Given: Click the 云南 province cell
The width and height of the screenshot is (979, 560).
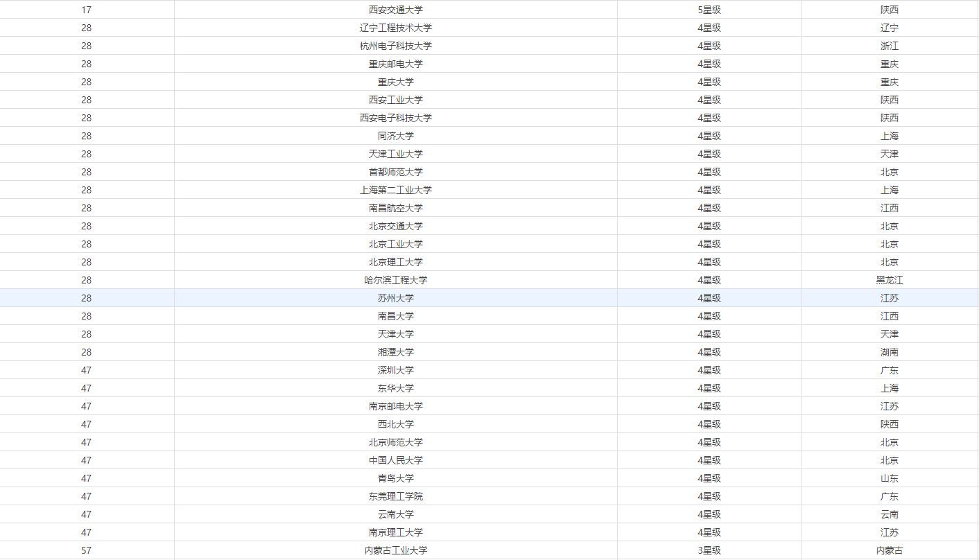Looking at the screenshot, I should [890, 514].
